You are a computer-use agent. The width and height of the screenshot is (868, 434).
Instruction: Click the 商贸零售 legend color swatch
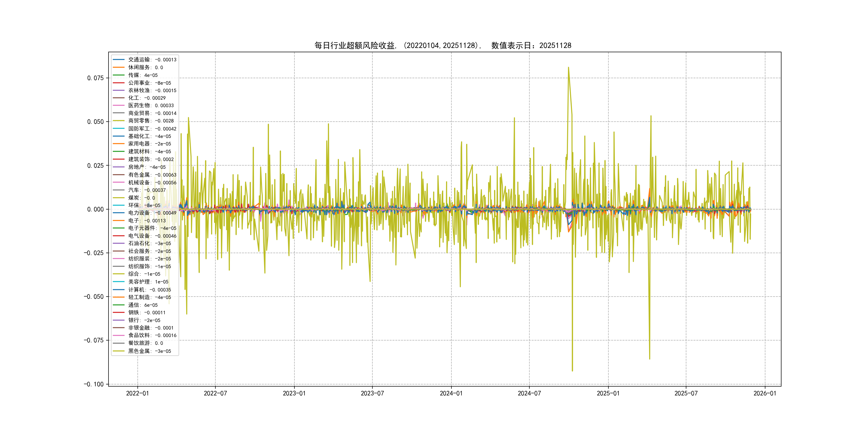pyautogui.click(x=119, y=121)
